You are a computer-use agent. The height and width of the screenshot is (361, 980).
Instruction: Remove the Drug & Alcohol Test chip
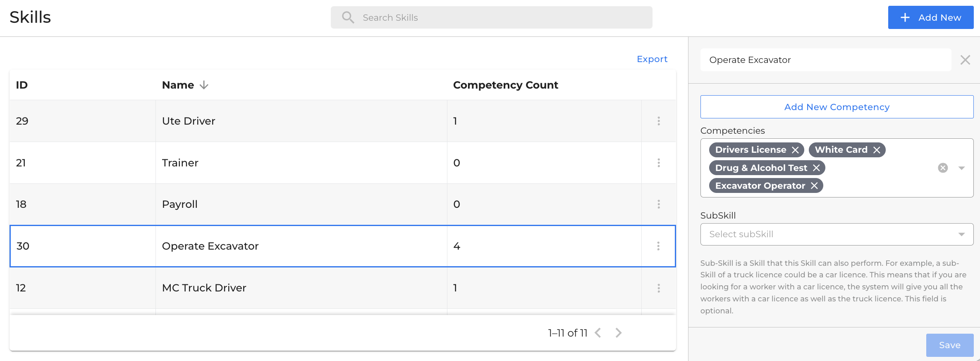816,168
